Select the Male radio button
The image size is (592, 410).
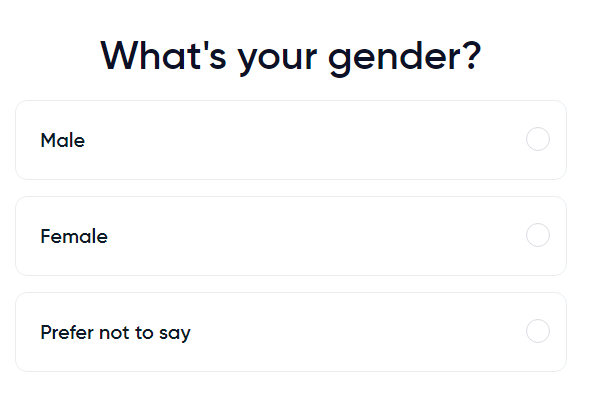point(538,139)
